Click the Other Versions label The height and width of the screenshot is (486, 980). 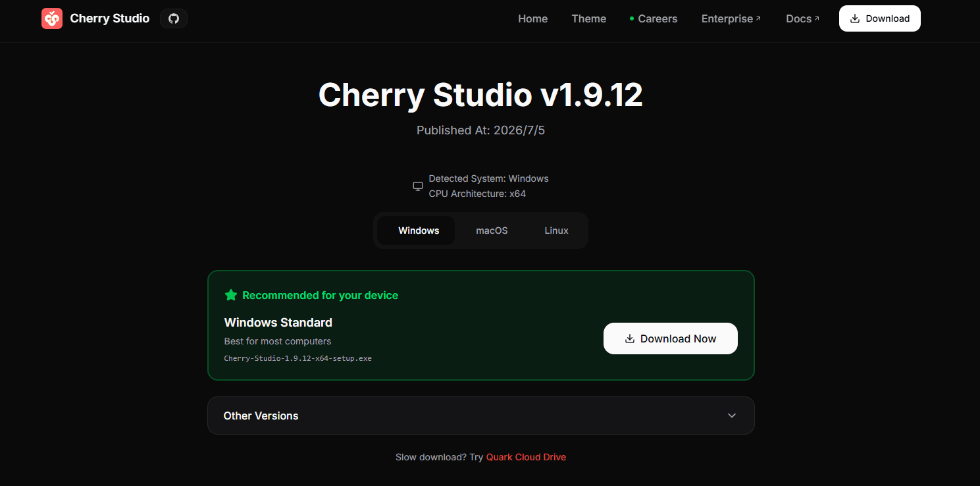261,416
